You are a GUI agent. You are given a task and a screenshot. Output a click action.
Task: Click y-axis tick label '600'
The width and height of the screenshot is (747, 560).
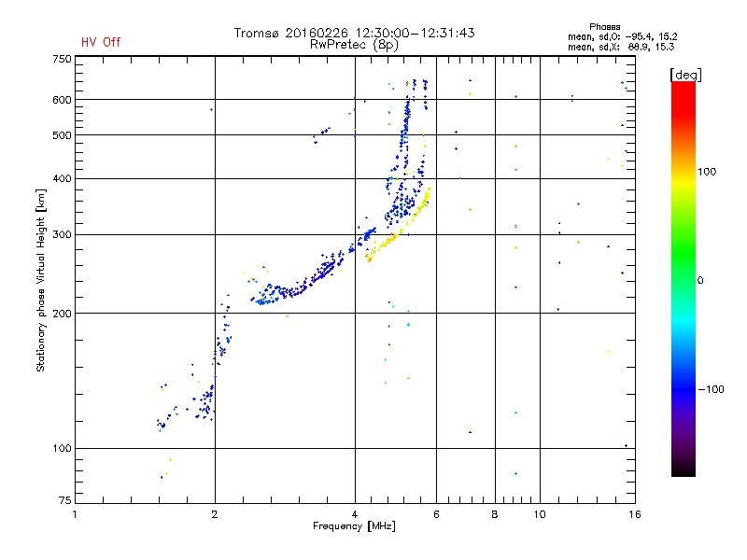pos(62,100)
